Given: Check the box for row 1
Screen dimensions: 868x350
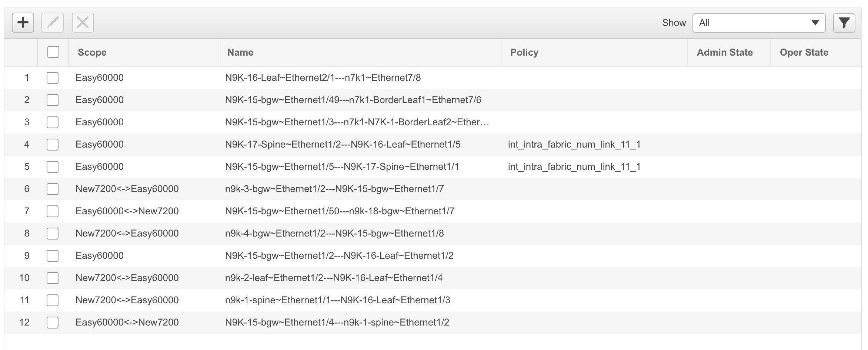Looking at the screenshot, I should click(x=53, y=78).
